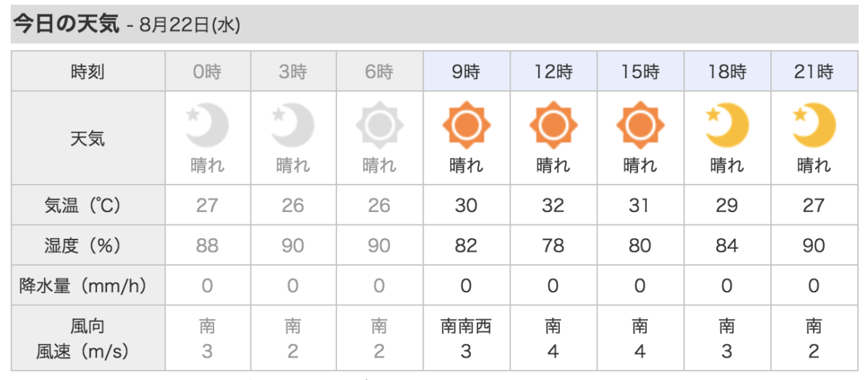The height and width of the screenshot is (380, 868).
Task: Click the orange sun icon for 9時
Action: [x=467, y=126]
